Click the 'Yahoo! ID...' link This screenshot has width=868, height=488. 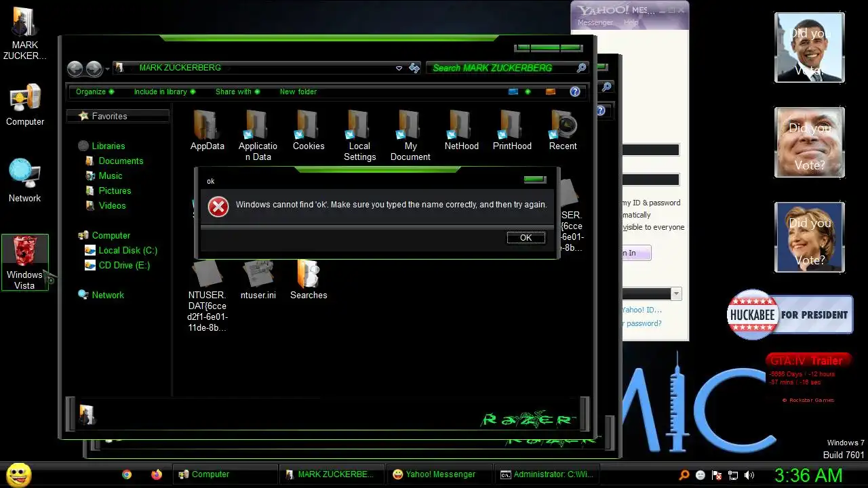(642, 310)
